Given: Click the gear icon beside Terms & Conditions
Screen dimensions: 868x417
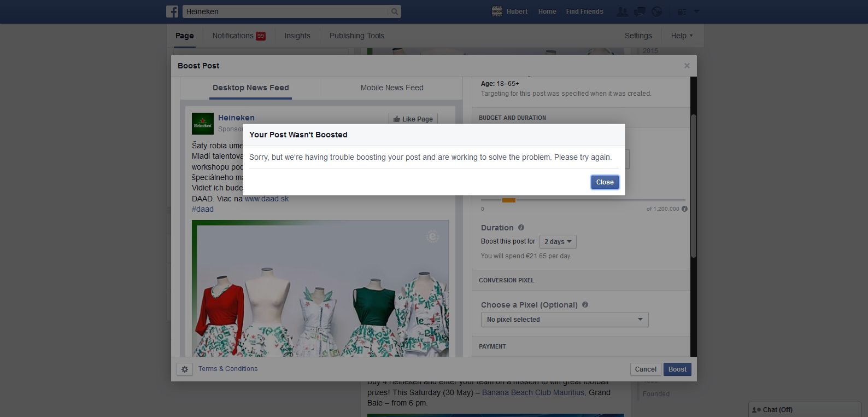Looking at the screenshot, I should click(x=185, y=369).
